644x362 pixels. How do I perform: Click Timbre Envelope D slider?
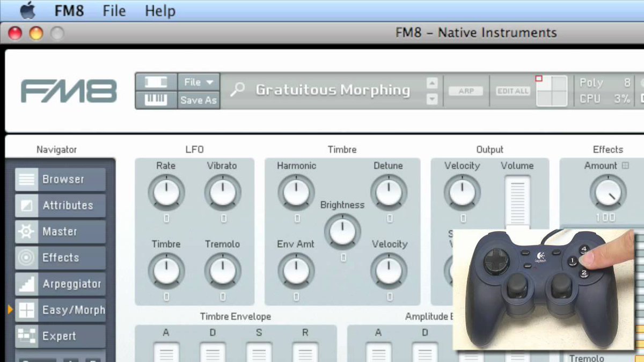[x=213, y=352]
